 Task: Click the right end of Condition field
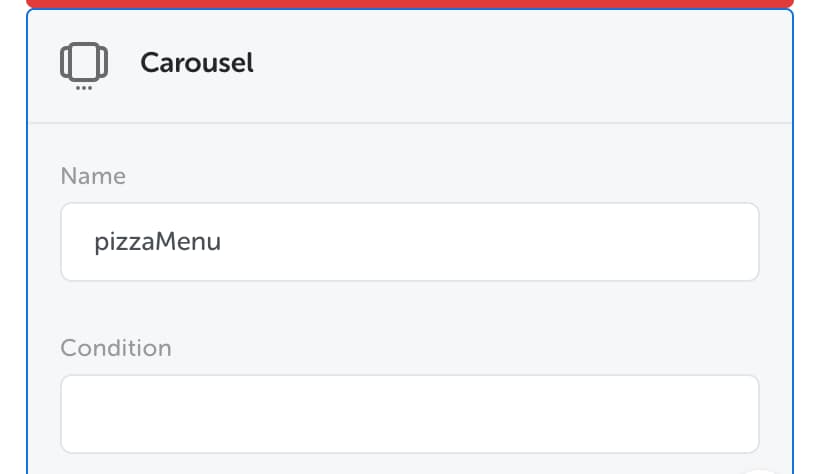738,414
